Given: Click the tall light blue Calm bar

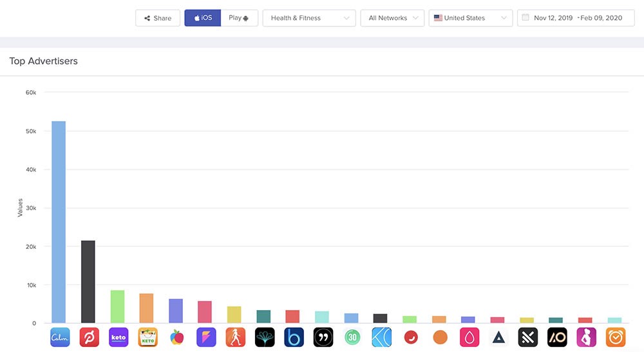Looking at the screenshot, I should coord(59,222).
